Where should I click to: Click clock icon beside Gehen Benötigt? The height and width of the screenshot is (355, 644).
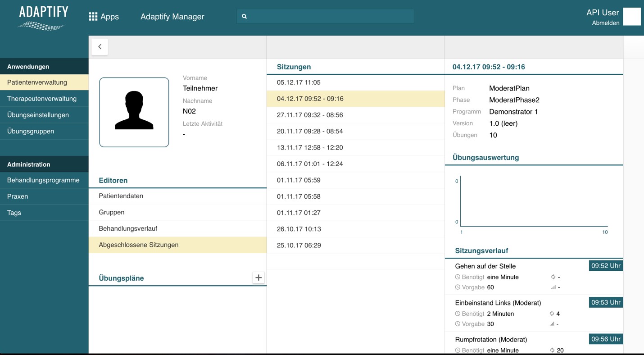(458, 277)
